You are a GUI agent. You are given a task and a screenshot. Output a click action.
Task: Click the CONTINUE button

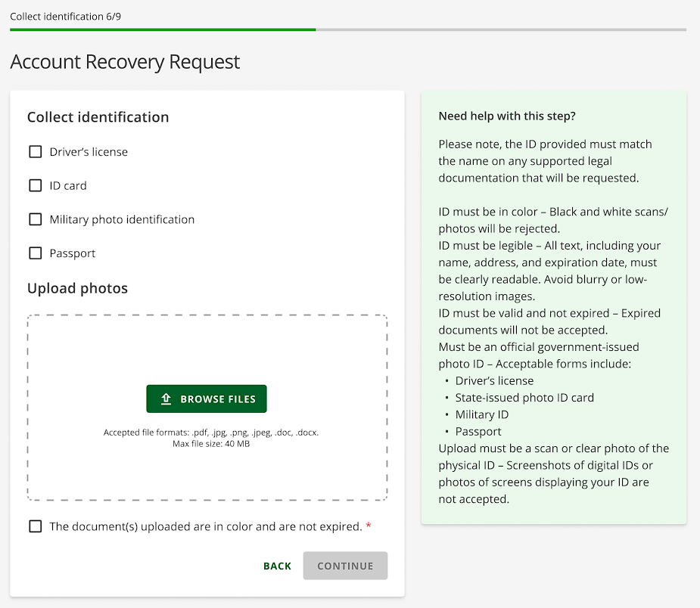click(345, 566)
